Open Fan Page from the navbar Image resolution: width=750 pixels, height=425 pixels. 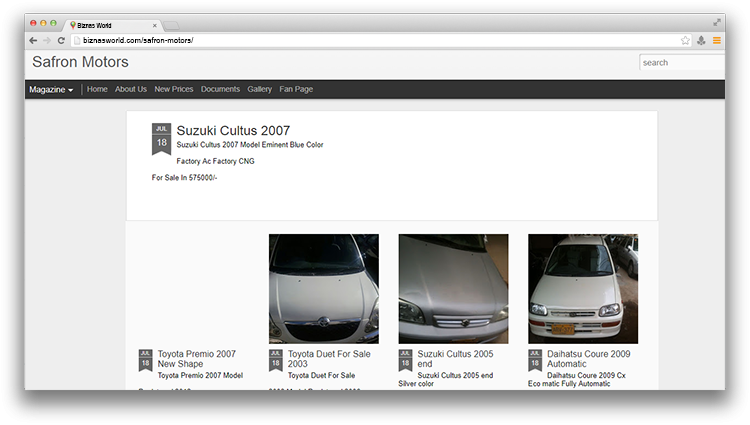[x=296, y=90]
